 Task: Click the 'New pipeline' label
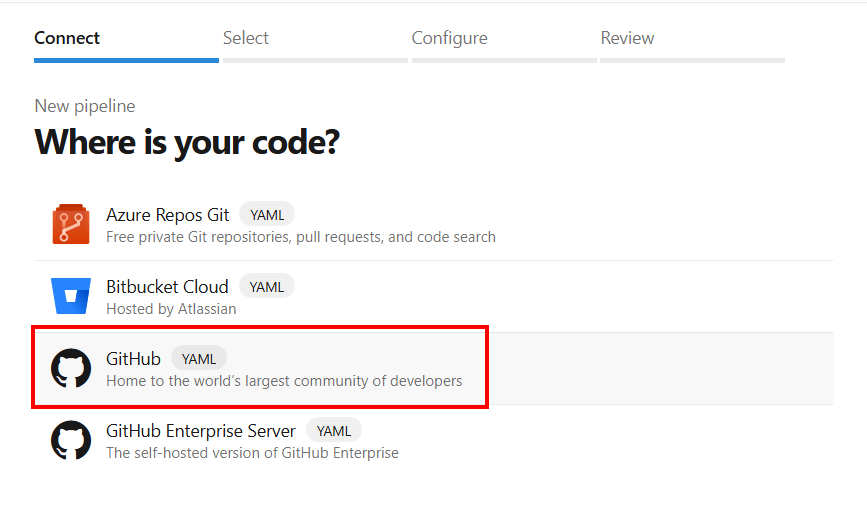pos(85,106)
